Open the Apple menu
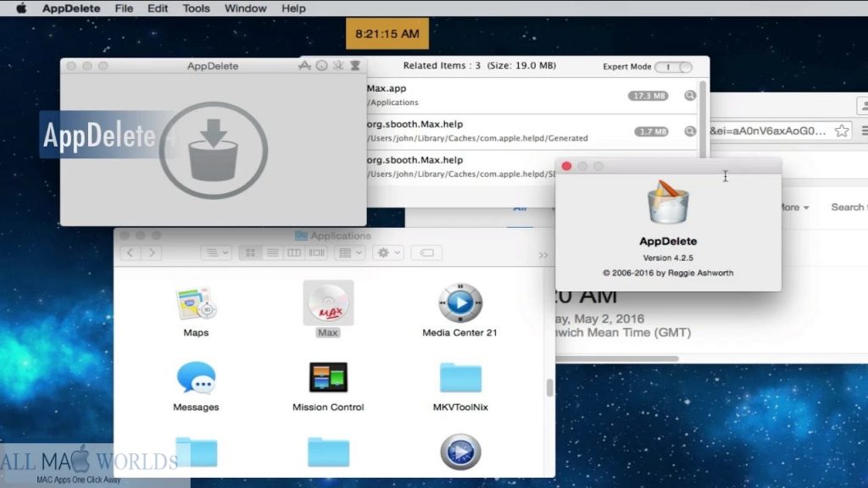The height and width of the screenshot is (488, 868). (x=21, y=8)
